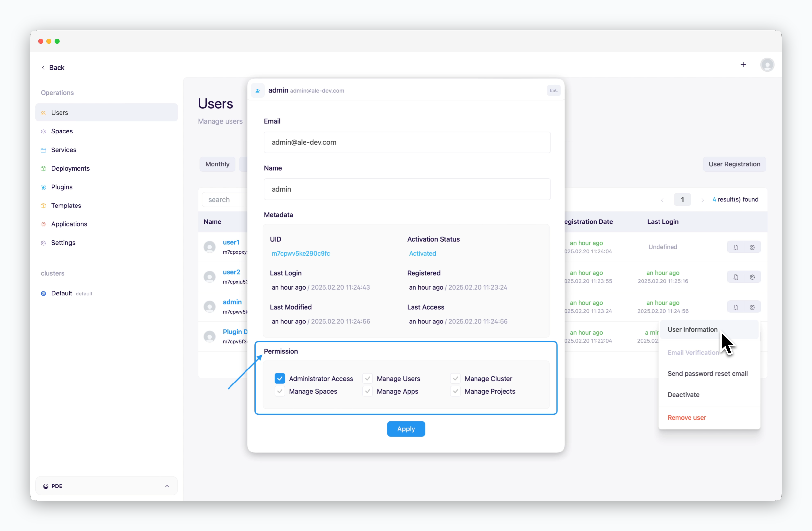
Task: Click the PDE palette icon
Action: (46, 486)
